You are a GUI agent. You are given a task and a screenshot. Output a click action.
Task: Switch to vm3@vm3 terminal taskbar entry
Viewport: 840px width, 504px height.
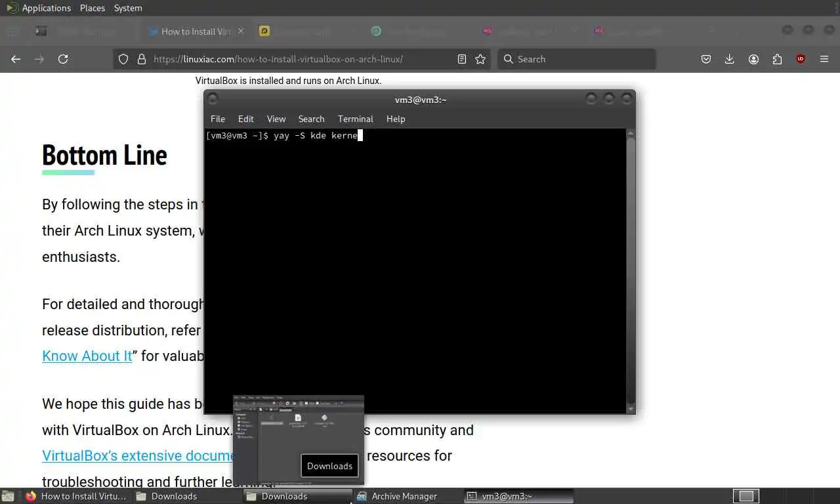click(518, 496)
